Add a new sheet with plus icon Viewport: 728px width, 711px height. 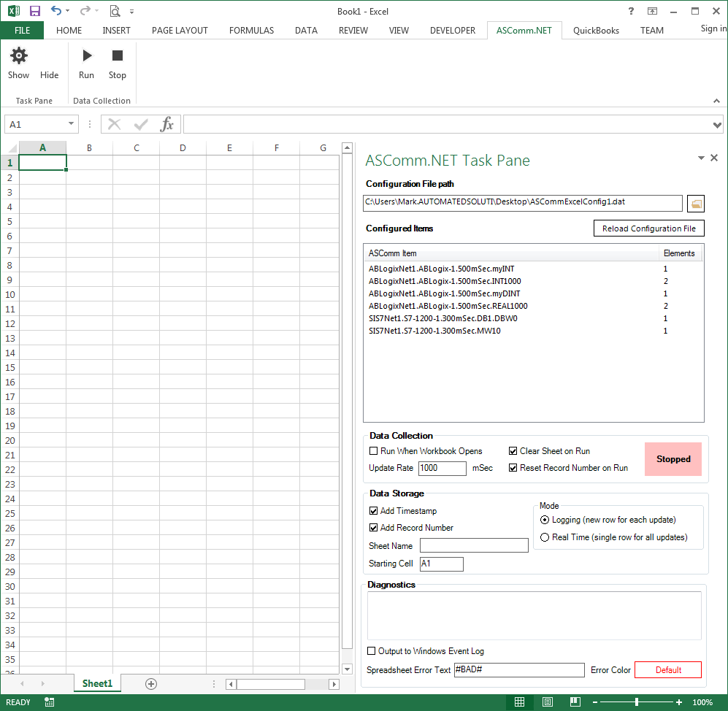151,683
